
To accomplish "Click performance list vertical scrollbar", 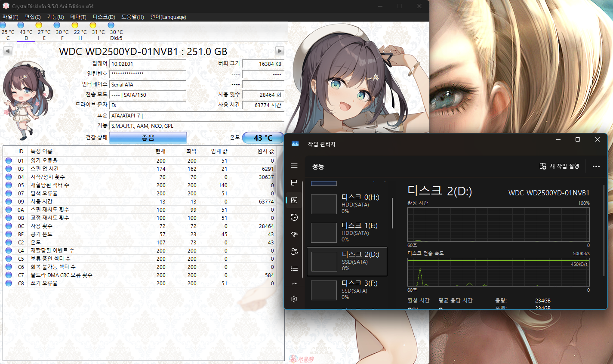I will tap(392, 213).
